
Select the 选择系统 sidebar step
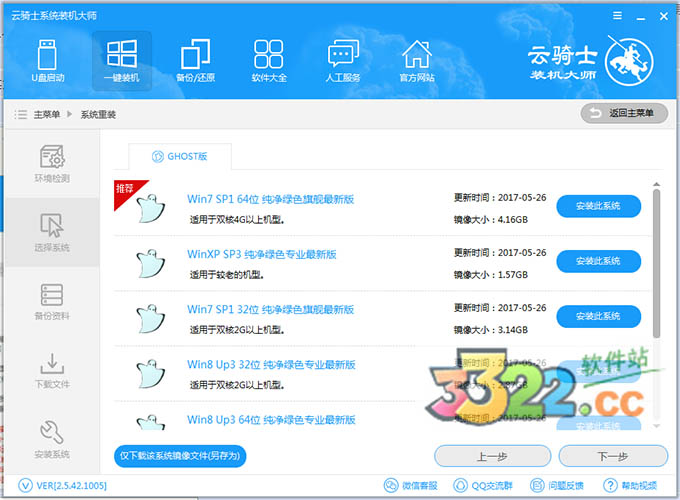tap(52, 232)
